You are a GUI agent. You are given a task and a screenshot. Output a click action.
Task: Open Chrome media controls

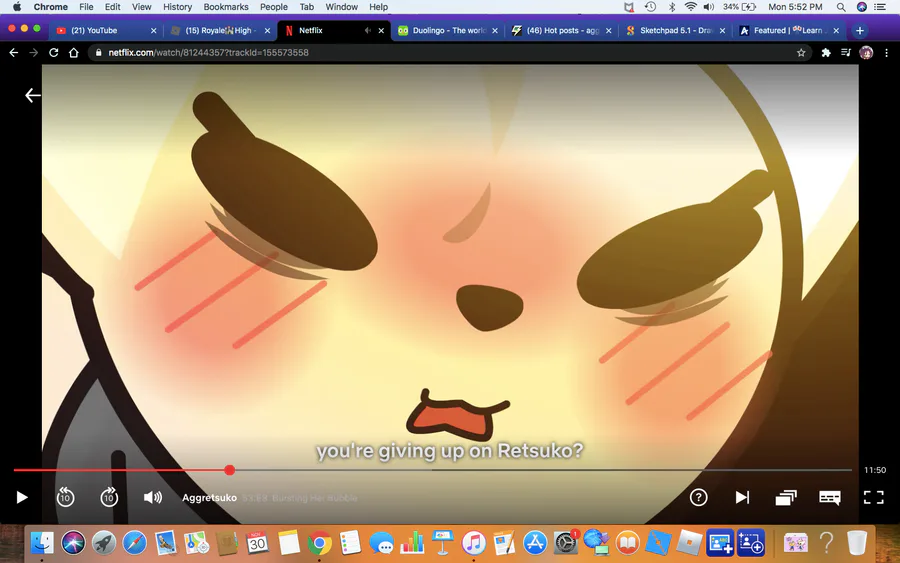click(845, 53)
